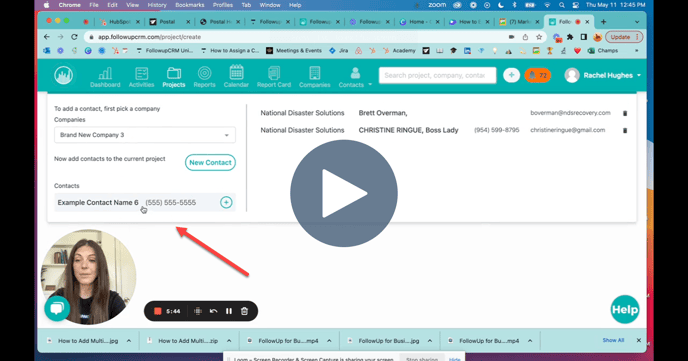Click the New Contact button
Image resolution: width=688 pixels, height=361 pixels.
(210, 162)
